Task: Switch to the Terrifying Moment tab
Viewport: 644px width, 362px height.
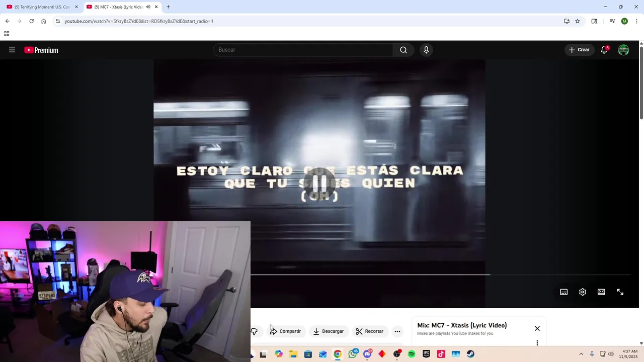Action: (x=42, y=7)
